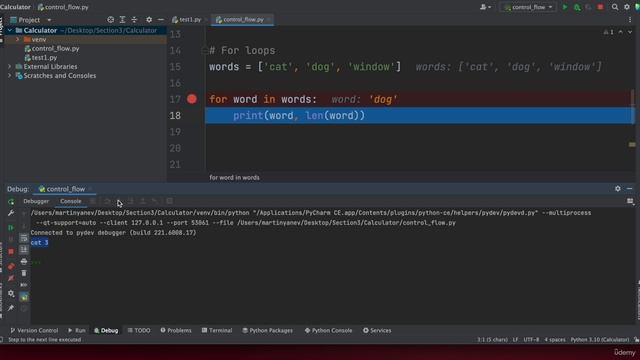
Task: Click Collapse All icon in Project panel
Action: click(x=134, y=20)
